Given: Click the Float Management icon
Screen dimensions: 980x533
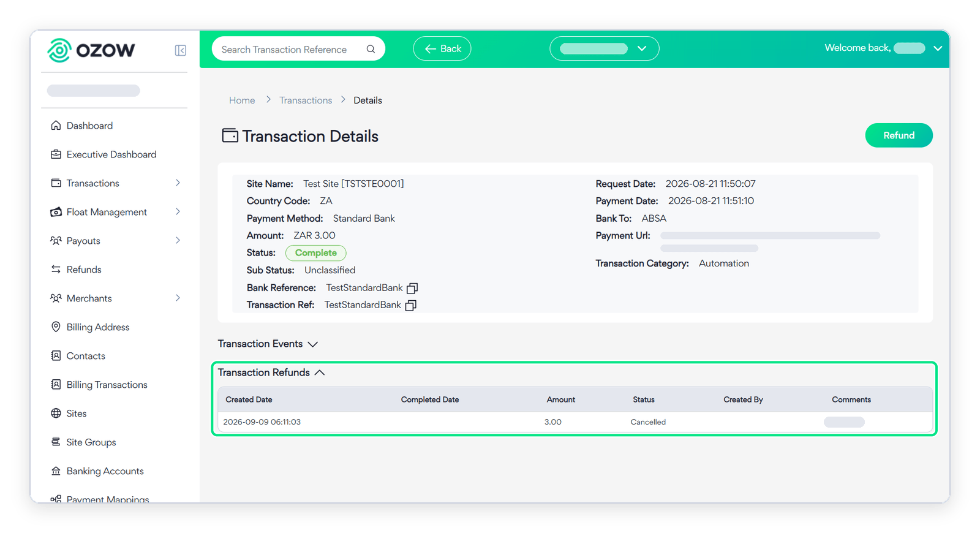Looking at the screenshot, I should click(x=56, y=212).
